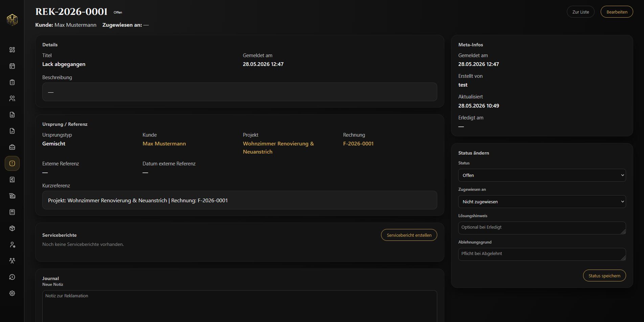This screenshot has height=322, width=644.
Task: Click the Status ändern heading
Action: point(473,153)
